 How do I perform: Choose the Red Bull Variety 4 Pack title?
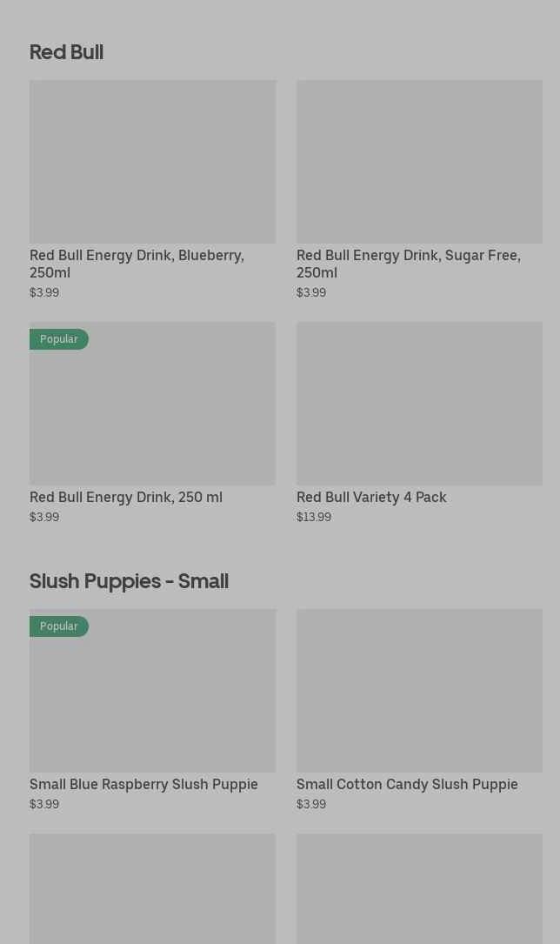click(371, 498)
